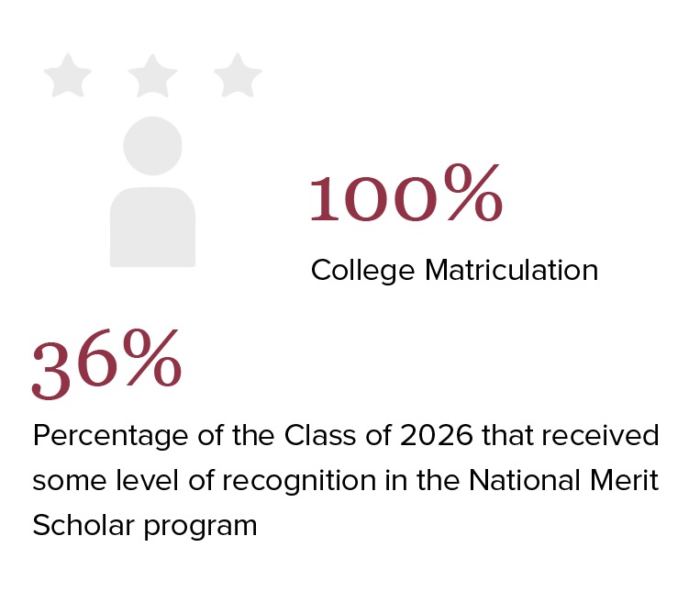Click the 36% statistic figure
This screenshot has height=603, width=700.
[x=107, y=363]
